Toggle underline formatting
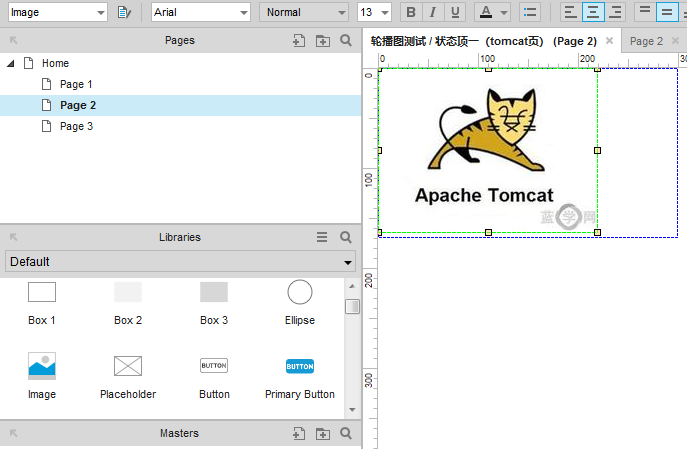 point(455,12)
